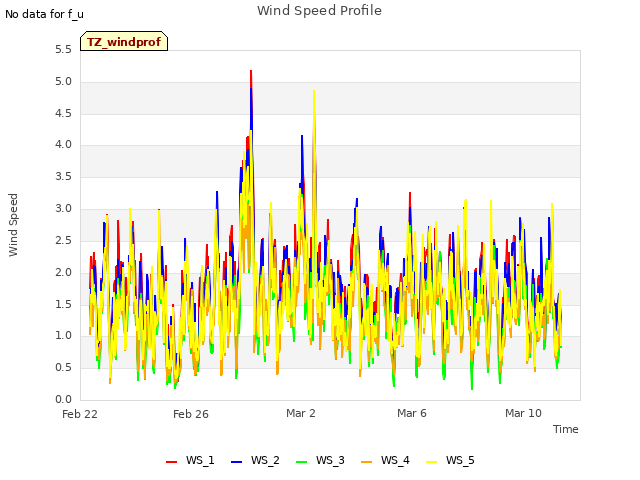Click the 2.0 y-axis tick label
The height and width of the screenshot is (480, 640).
[x=63, y=272]
